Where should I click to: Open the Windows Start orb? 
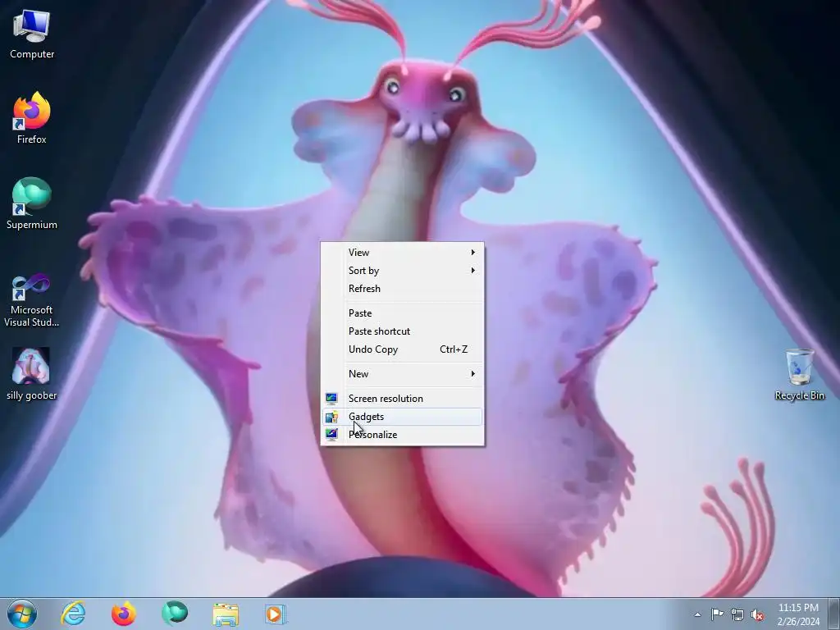pos(22,614)
